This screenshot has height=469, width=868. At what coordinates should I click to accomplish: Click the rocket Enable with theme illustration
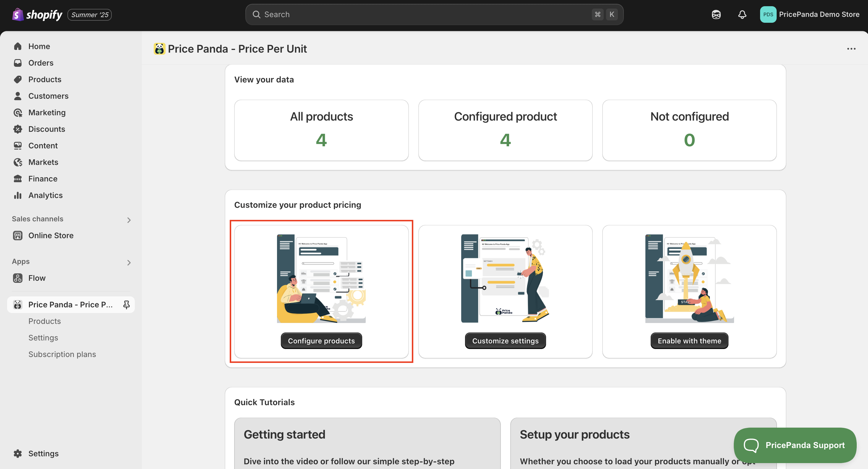(x=689, y=278)
